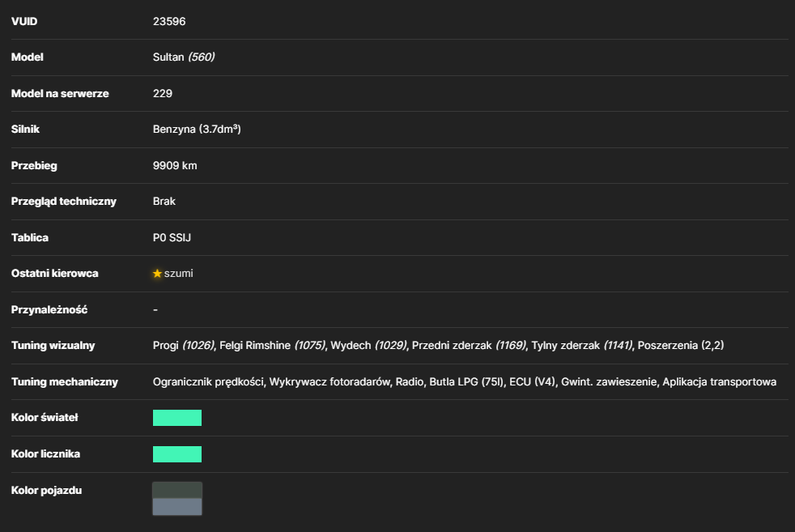Screen dimensions: 795x532
Task: Select the upper dark Kolor pojazdu swatch
Action: pos(177,490)
